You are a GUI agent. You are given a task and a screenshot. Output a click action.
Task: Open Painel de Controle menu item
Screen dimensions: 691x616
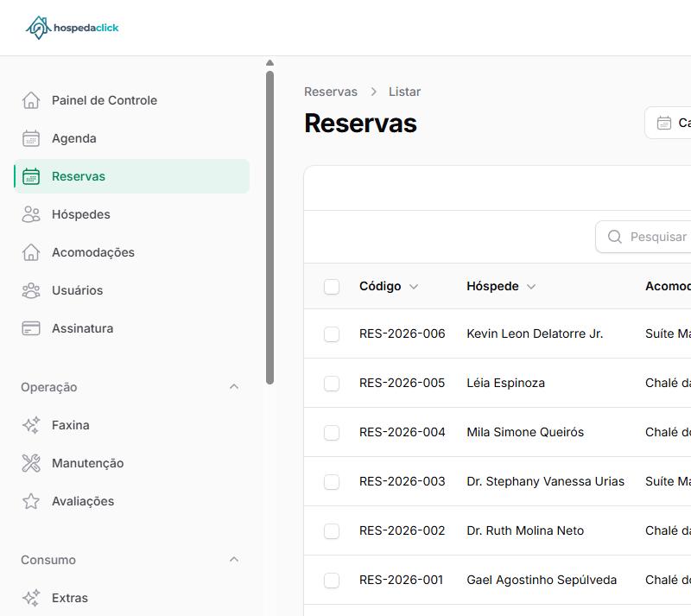pyautogui.click(x=132, y=100)
